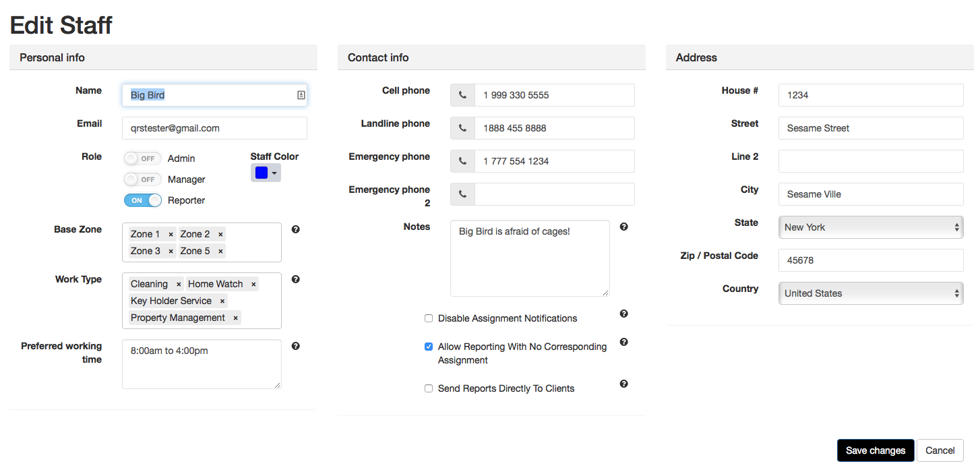Check Send Reports Directly To Clients
980x472 pixels.
(429, 388)
